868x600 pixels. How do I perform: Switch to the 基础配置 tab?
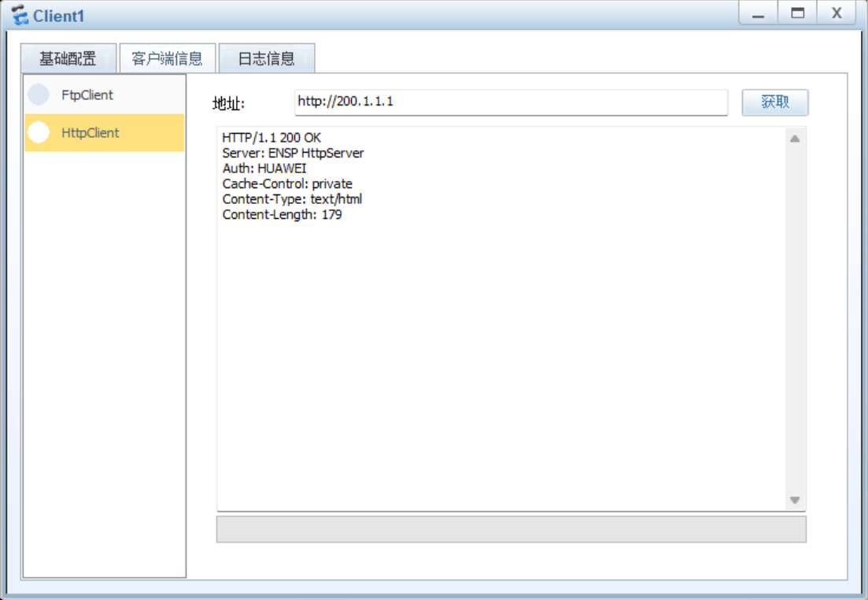[68, 58]
